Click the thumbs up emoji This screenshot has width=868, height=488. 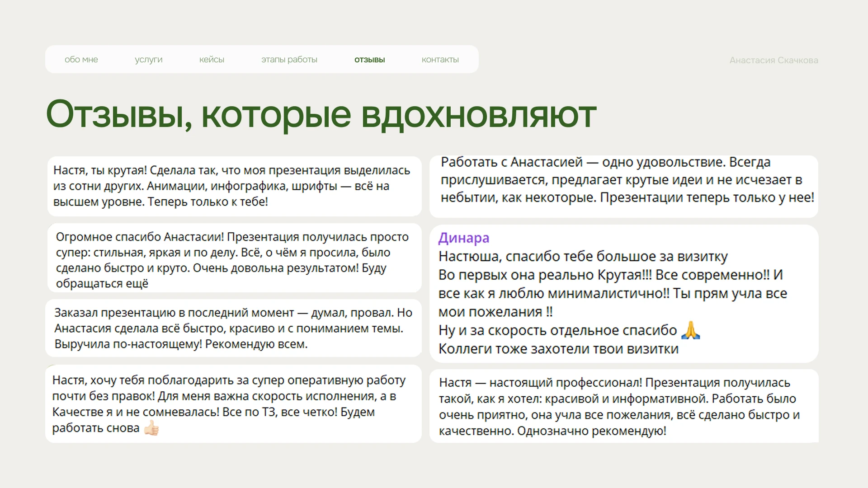coord(151,428)
